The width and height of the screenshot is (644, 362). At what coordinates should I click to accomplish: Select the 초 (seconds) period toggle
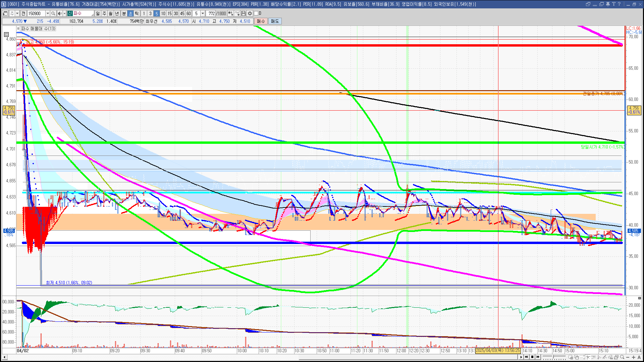pyautogui.click(x=130, y=13)
